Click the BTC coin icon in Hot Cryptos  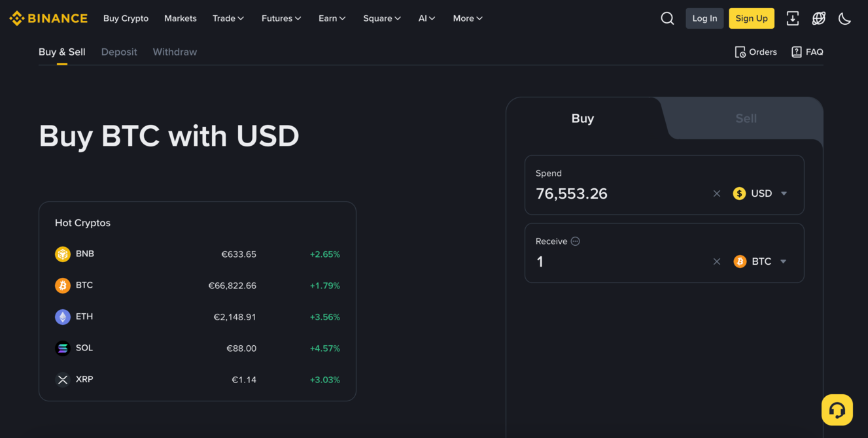tap(63, 286)
